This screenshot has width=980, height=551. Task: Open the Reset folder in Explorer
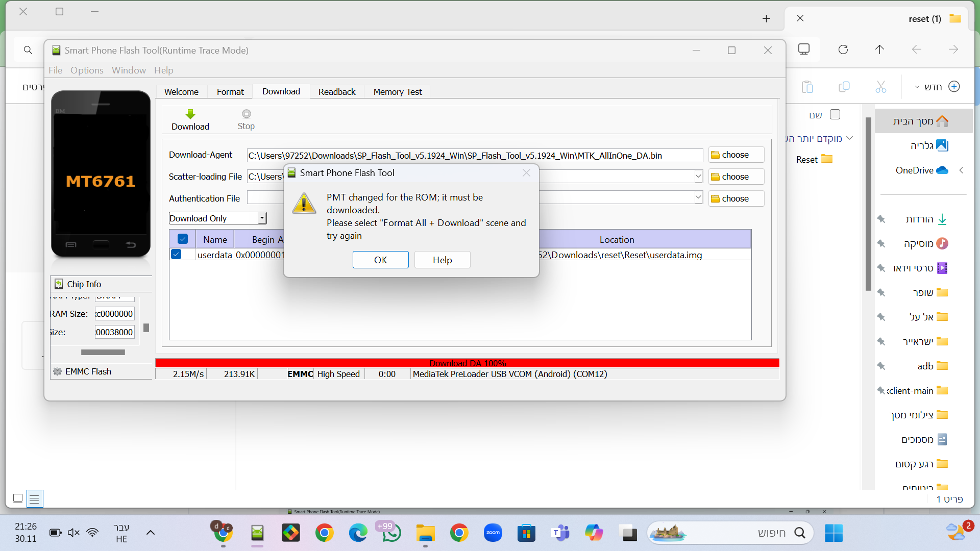coord(814,159)
